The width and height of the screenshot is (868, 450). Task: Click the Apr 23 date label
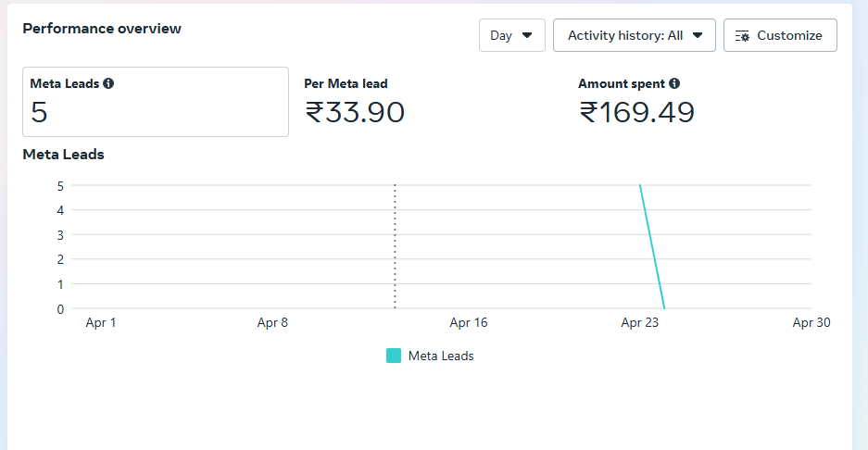(x=639, y=323)
